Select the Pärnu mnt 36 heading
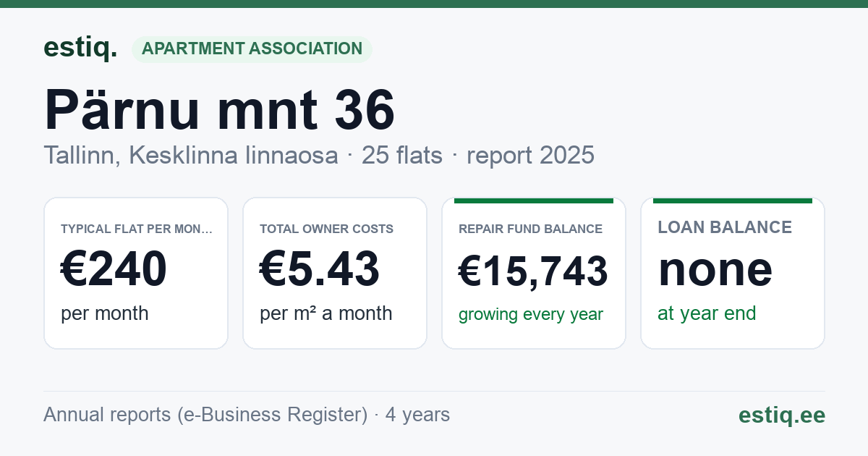This screenshot has height=456, width=868. [220, 109]
